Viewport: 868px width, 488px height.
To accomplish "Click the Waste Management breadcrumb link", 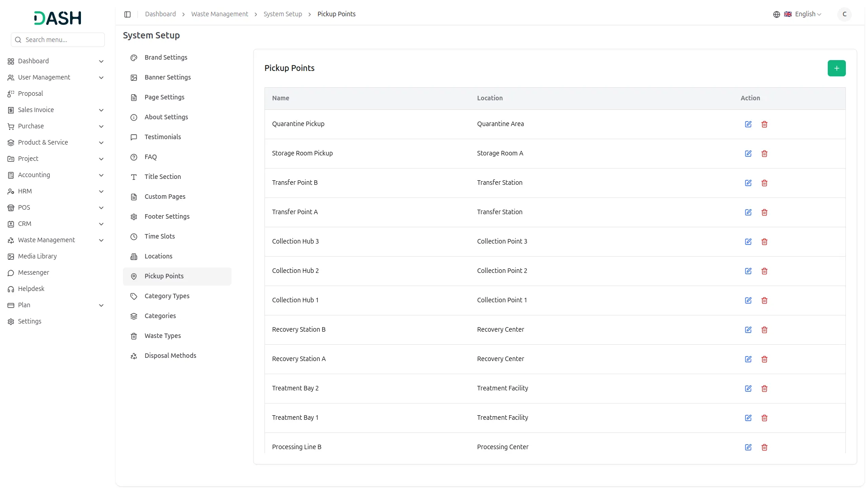I will pyautogui.click(x=219, y=14).
